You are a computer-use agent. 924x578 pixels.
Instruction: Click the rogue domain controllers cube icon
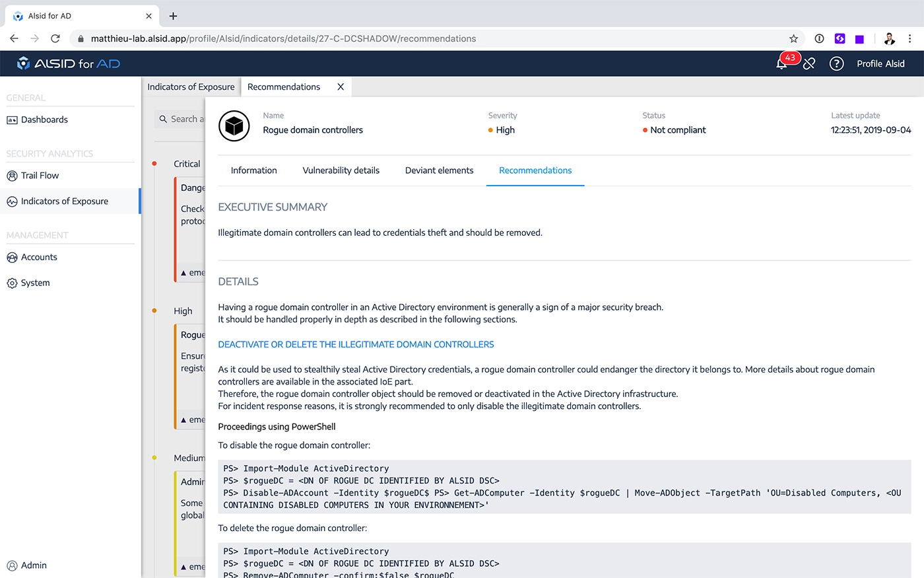(x=234, y=126)
